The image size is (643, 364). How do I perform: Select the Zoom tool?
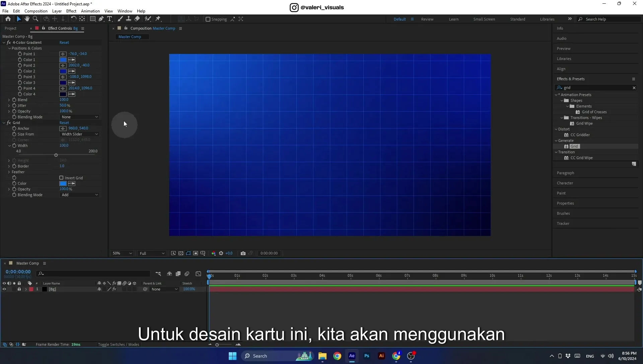click(x=35, y=19)
